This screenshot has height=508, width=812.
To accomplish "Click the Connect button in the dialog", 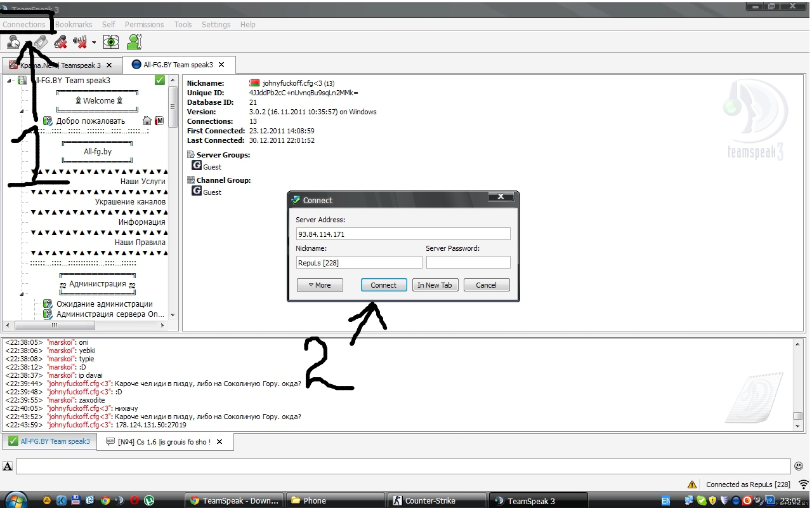I will click(384, 285).
